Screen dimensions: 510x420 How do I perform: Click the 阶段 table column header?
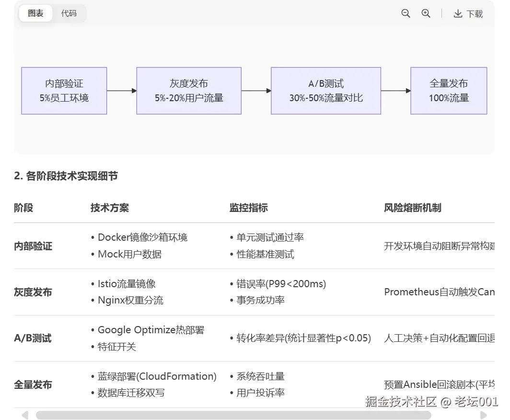pyautogui.click(x=23, y=208)
